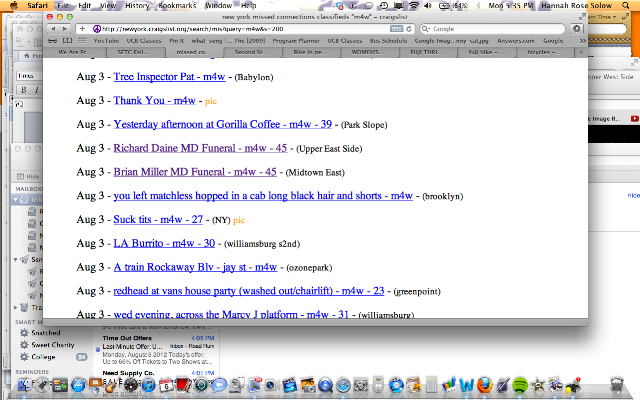Click the extension button right of Google search
The height and width of the screenshot is (400, 640).
576,29
